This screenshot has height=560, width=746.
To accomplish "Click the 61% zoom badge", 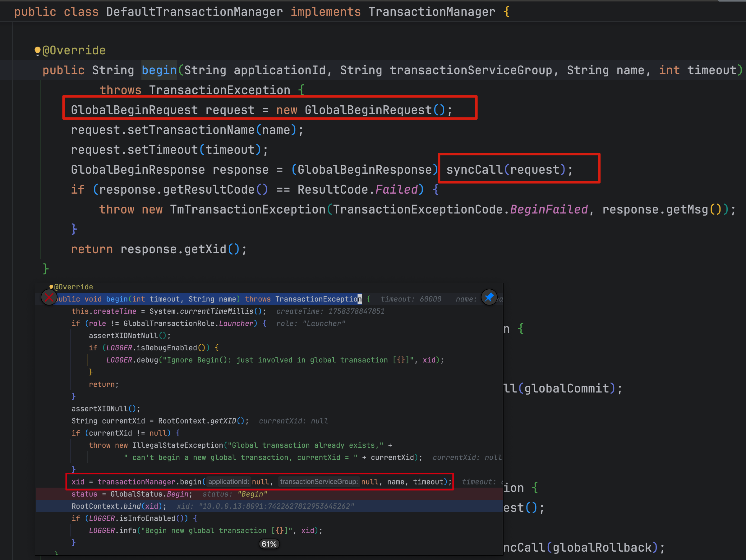I will [x=269, y=544].
